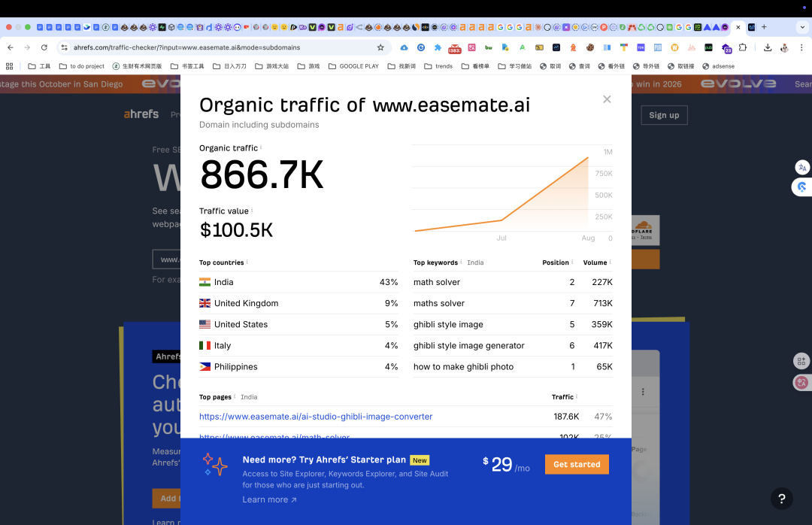Click the United Kingdom country row
The height and width of the screenshot is (525, 812).
[x=298, y=303]
